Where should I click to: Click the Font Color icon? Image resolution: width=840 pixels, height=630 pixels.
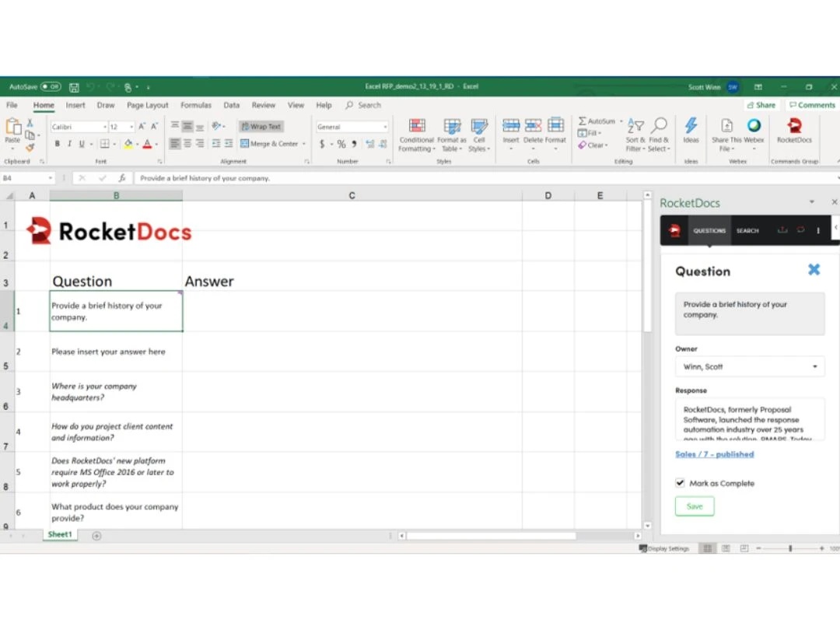point(147,144)
